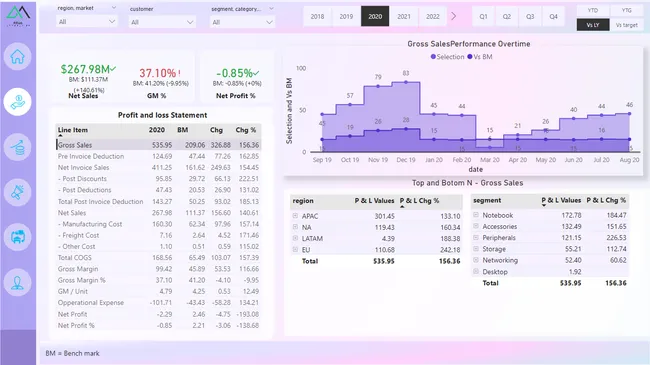The width and height of the screenshot is (650, 365).
Task: Open the region, market dropdown
Action: tap(87, 22)
